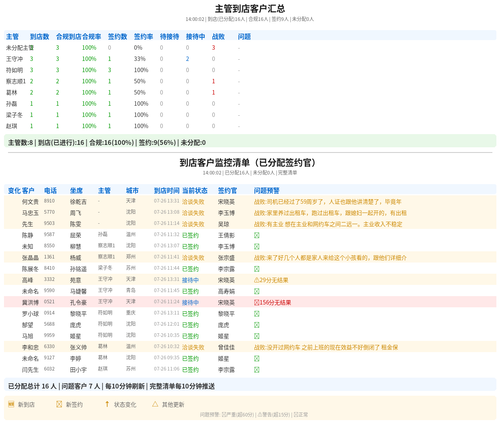
Task: Click the blue 2 in 王守冲 row
Action: (x=187, y=59)
